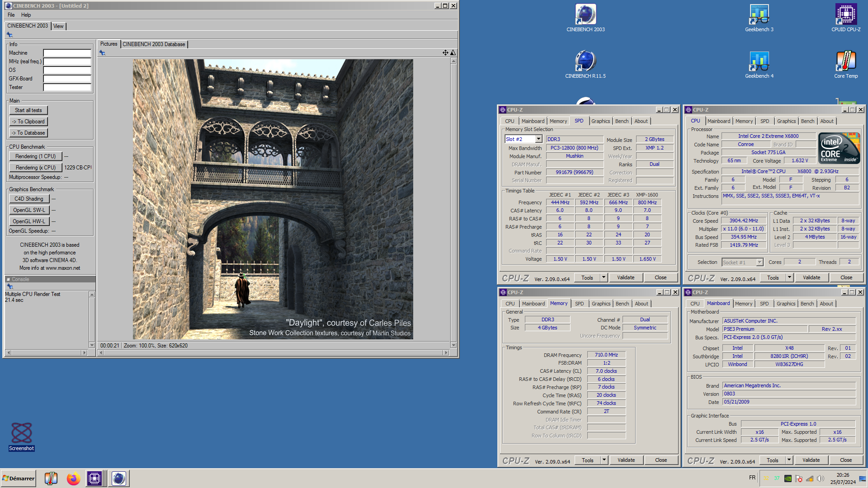The image size is (868, 488).
Task: Open the Tools dropdown arrow in the CPU tab CPU-Z window
Action: click(789, 277)
